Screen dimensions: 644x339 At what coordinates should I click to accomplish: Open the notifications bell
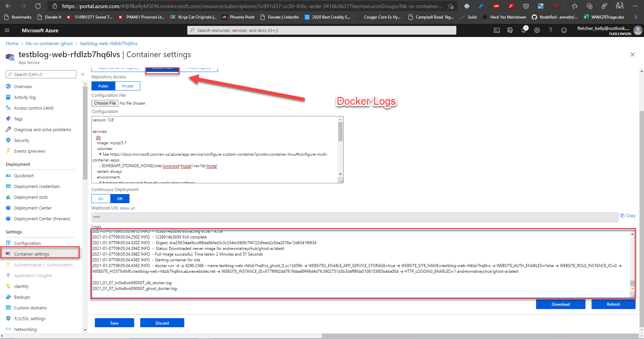pyautogui.click(x=524, y=30)
